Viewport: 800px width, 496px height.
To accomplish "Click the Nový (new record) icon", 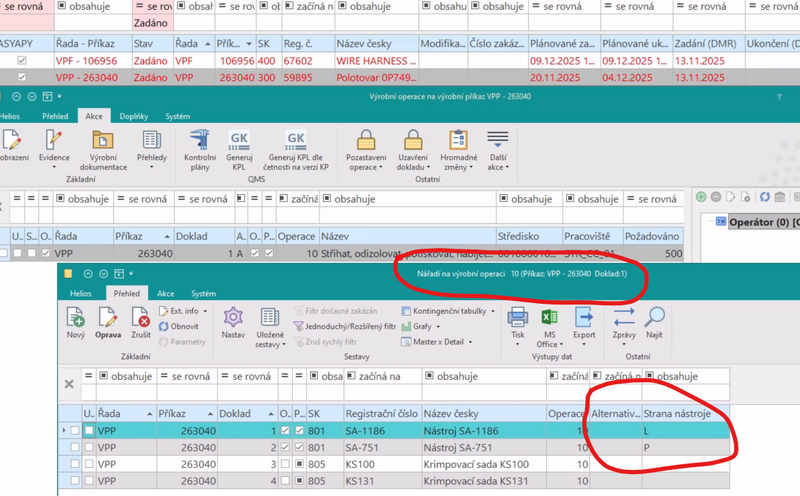I will (x=75, y=319).
